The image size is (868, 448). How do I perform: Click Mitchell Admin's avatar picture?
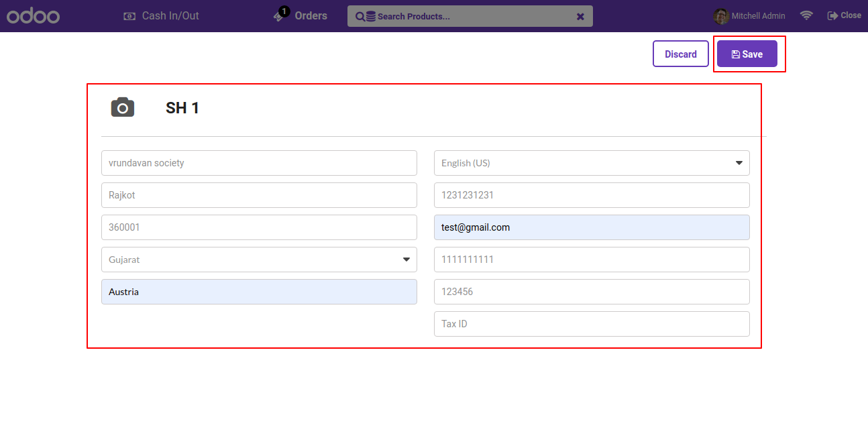[x=721, y=16]
